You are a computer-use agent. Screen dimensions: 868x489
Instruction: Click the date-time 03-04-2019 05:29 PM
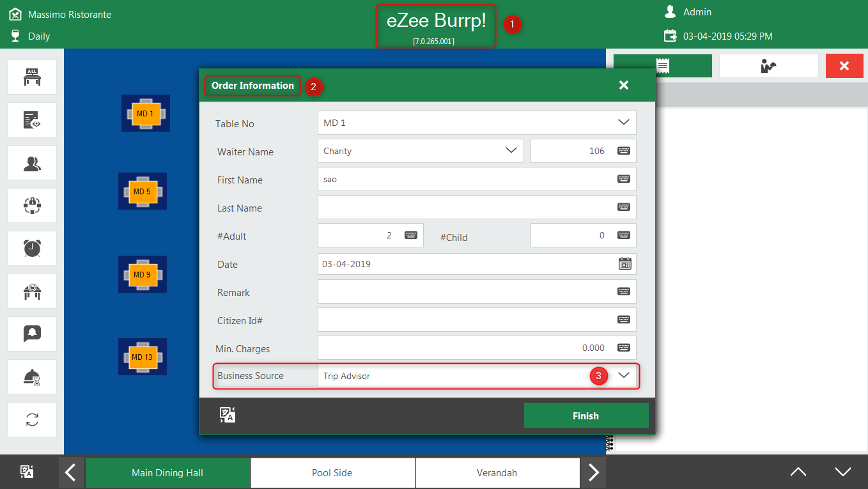click(x=728, y=36)
